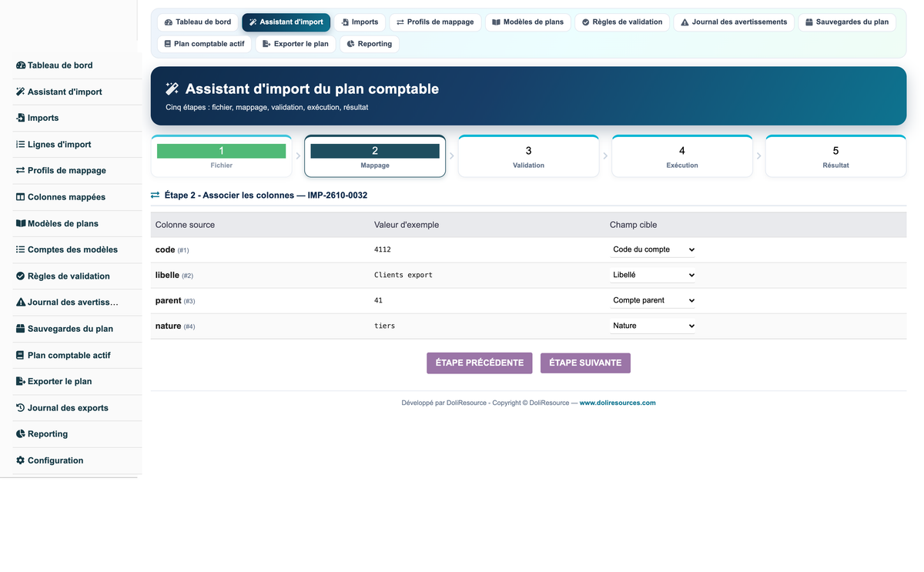This screenshot has height=572, width=924.
Task: Click the triangle icon in top Journal des avertissements tab
Action: pyautogui.click(x=685, y=22)
